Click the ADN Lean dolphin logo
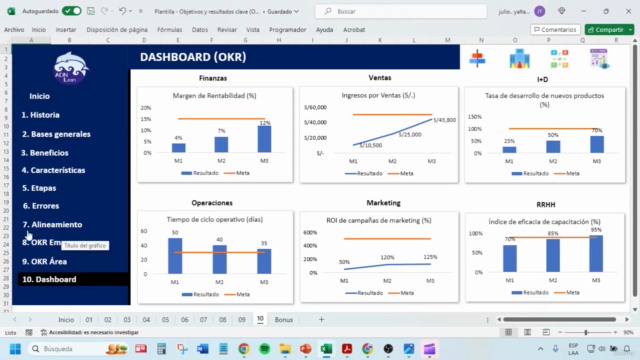The width and height of the screenshot is (640, 360). (x=71, y=68)
